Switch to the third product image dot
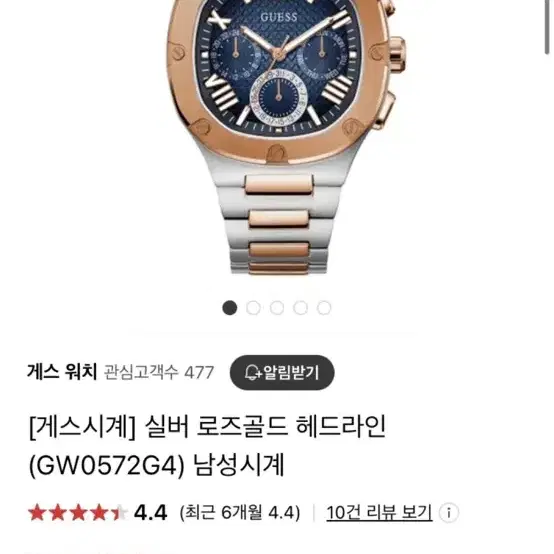Screen dimensions: 554x554 277,308
